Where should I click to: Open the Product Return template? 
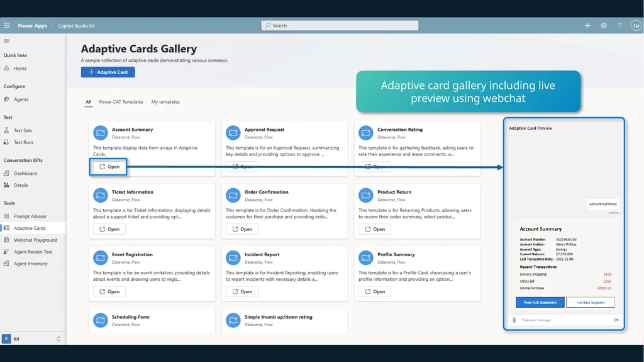click(375, 229)
